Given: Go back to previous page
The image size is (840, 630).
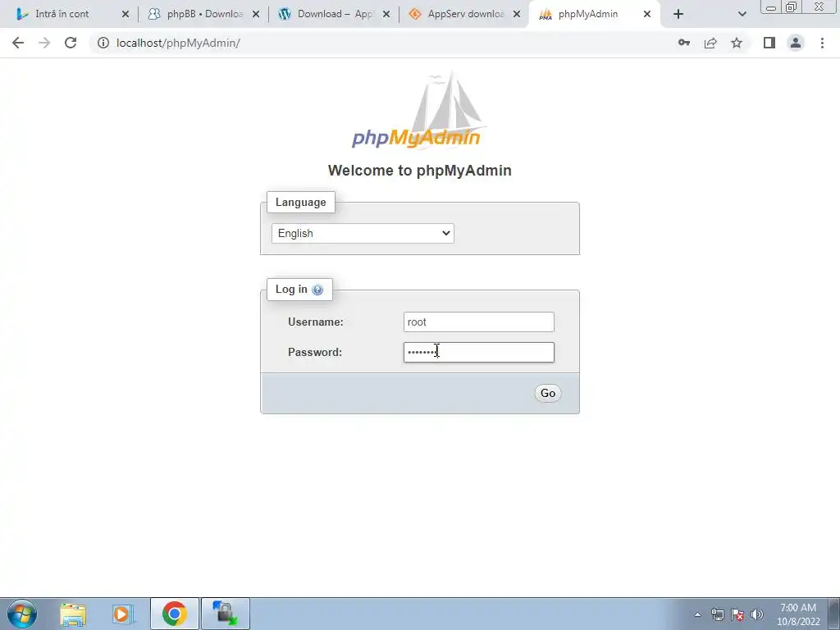Looking at the screenshot, I should point(18,43).
